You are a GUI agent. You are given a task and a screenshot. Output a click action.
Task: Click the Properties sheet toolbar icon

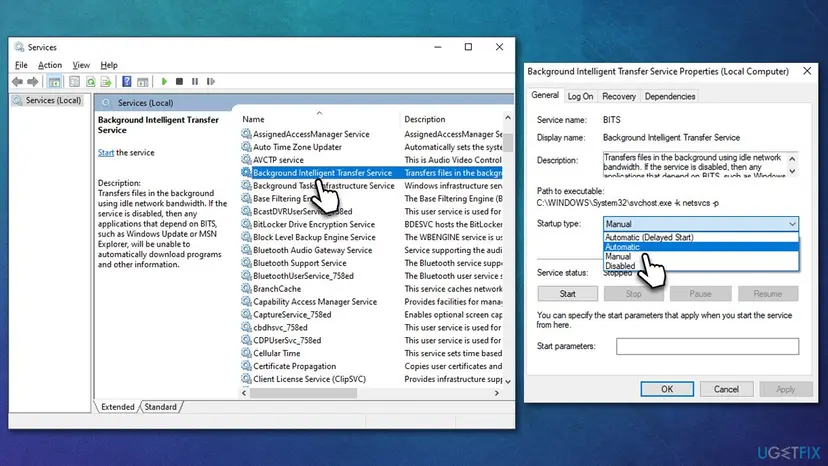tap(74, 81)
